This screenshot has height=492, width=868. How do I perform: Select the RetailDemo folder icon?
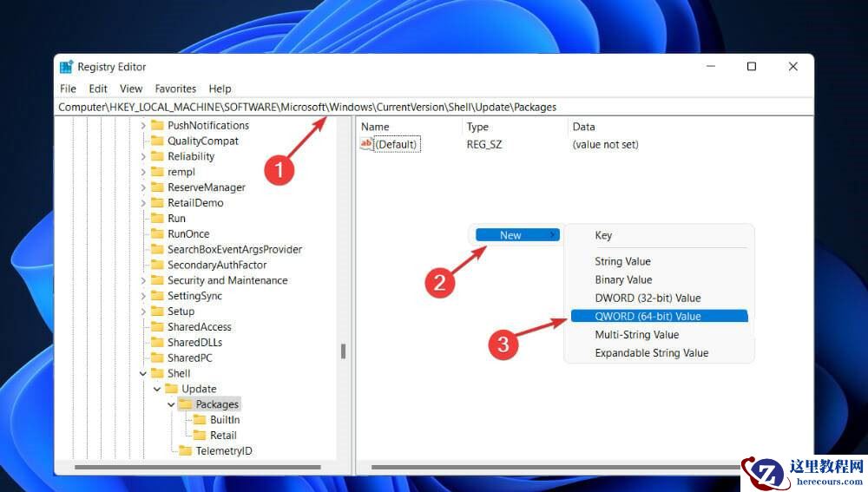click(158, 202)
